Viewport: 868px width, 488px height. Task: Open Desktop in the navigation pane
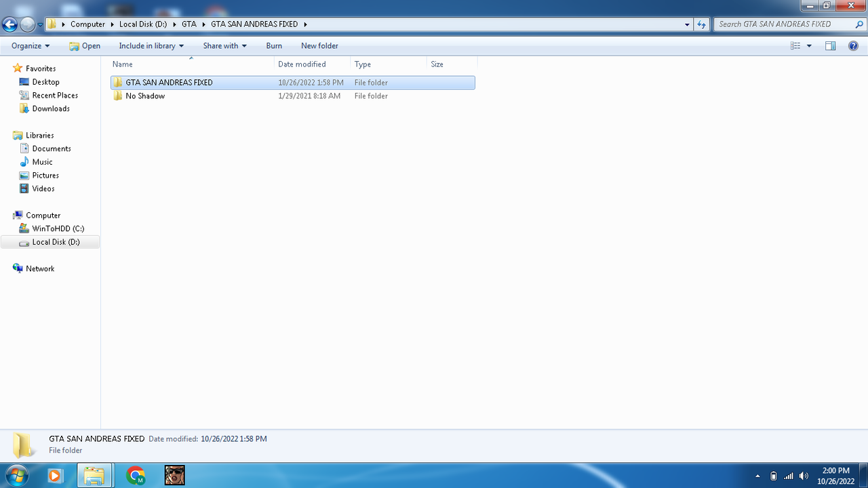pos(45,82)
